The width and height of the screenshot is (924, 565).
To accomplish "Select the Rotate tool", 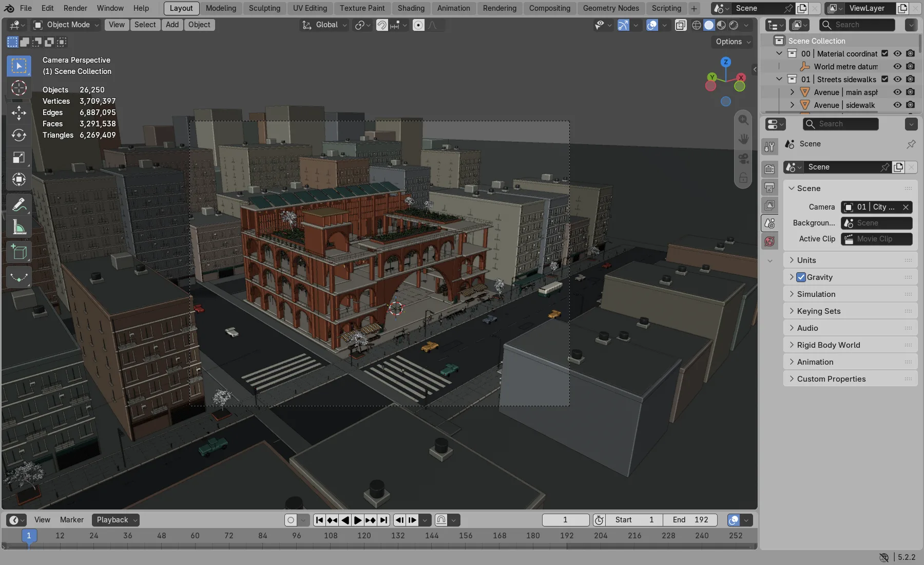I will [x=19, y=135].
